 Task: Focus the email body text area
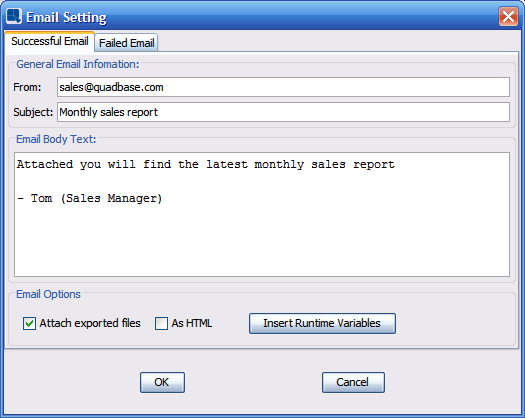point(262,214)
